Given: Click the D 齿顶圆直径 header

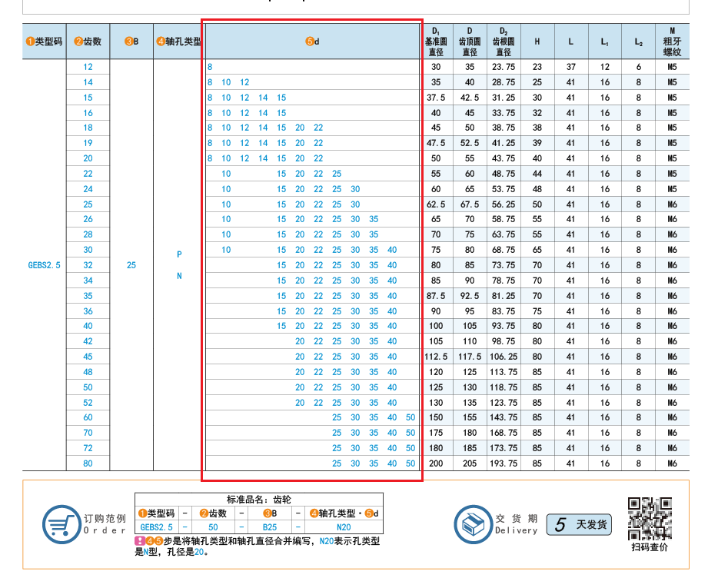Looking at the screenshot, I should point(470,42).
